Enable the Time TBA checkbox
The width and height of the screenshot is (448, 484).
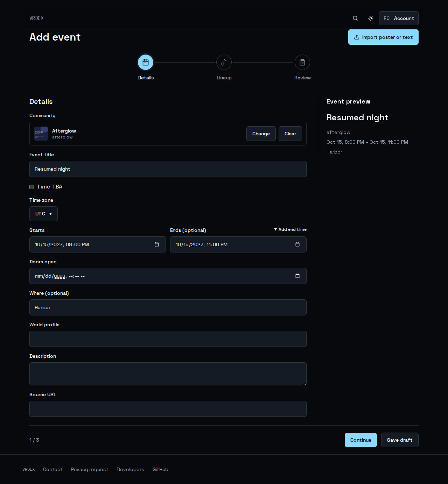(31, 187)
